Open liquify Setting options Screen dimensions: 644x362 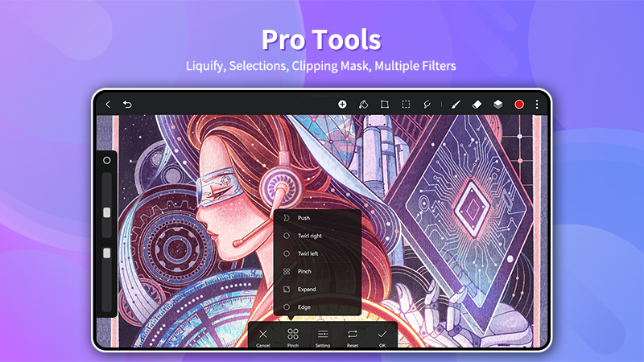click(x=323, y=337)
